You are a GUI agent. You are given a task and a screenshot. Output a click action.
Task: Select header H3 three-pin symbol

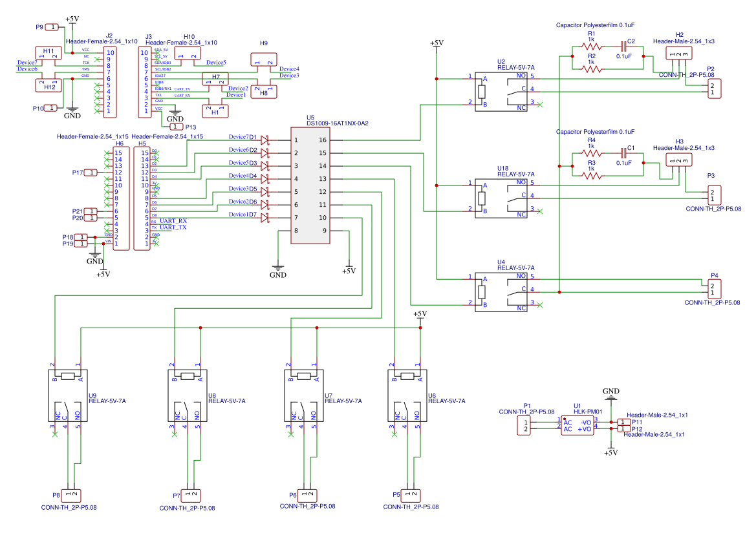(679, 160)
